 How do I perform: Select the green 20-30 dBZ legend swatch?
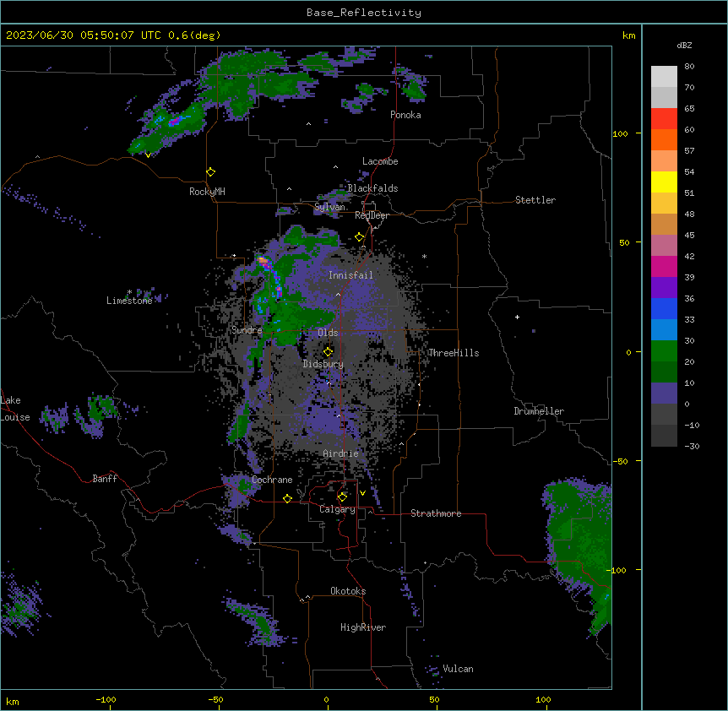click(664, 351)
